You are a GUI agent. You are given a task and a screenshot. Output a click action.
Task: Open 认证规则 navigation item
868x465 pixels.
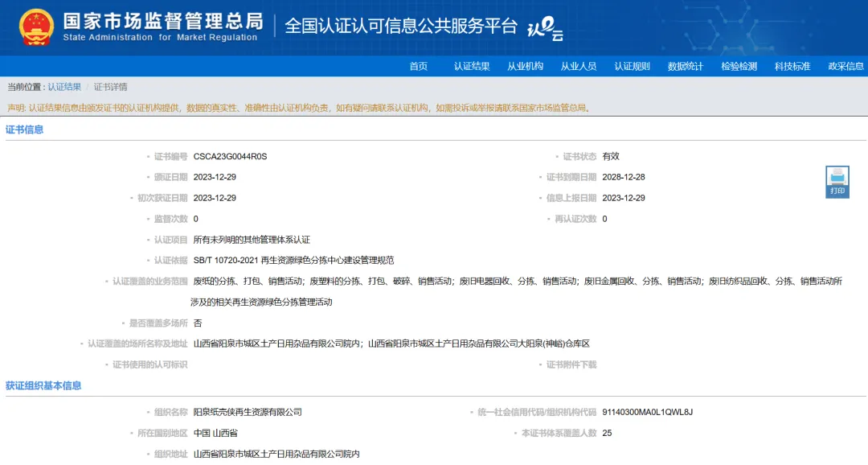point(633,67)
